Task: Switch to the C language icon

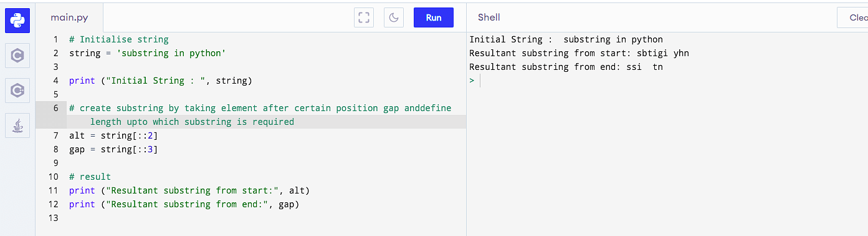Action: [x=17, y=56]
